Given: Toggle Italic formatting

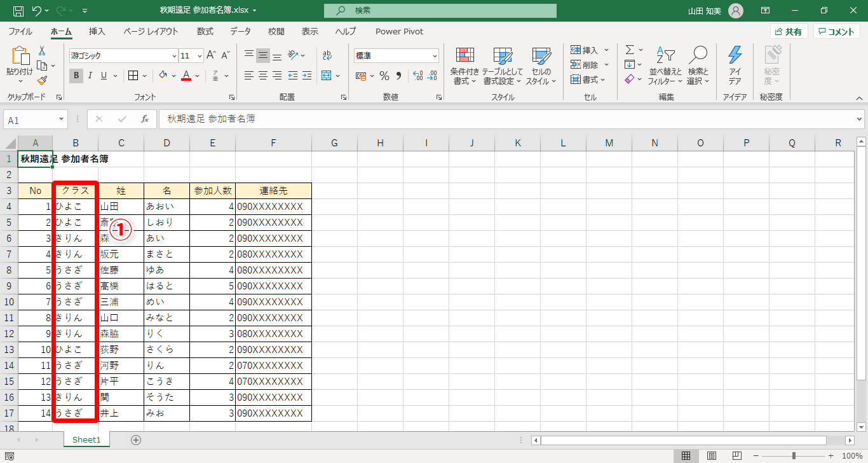Looking at the screenshot, I should (90, 76).
